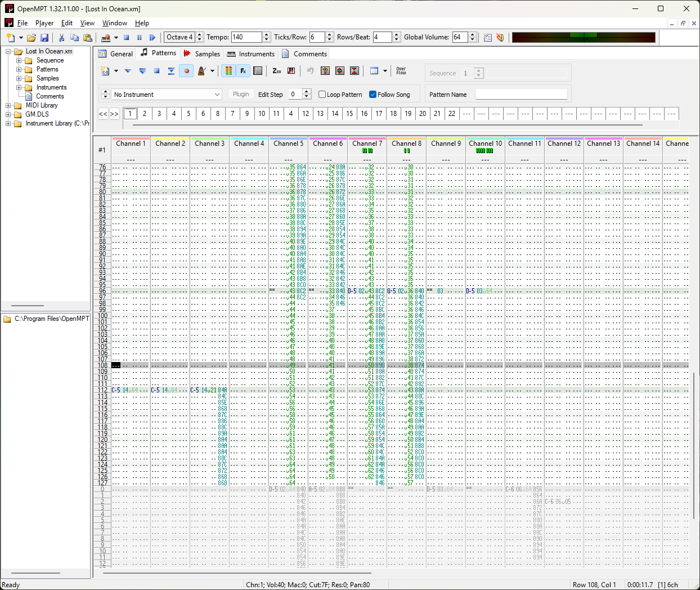
Task: Open the dropdown arrow next to New icon
Action: tap(21, 38)
